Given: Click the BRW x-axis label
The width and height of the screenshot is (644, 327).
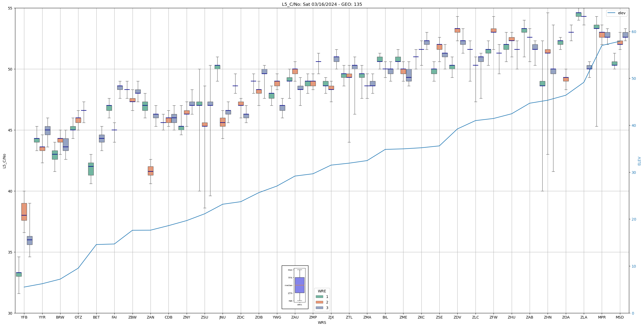Looking at the screenshot, I should [60, 317].
